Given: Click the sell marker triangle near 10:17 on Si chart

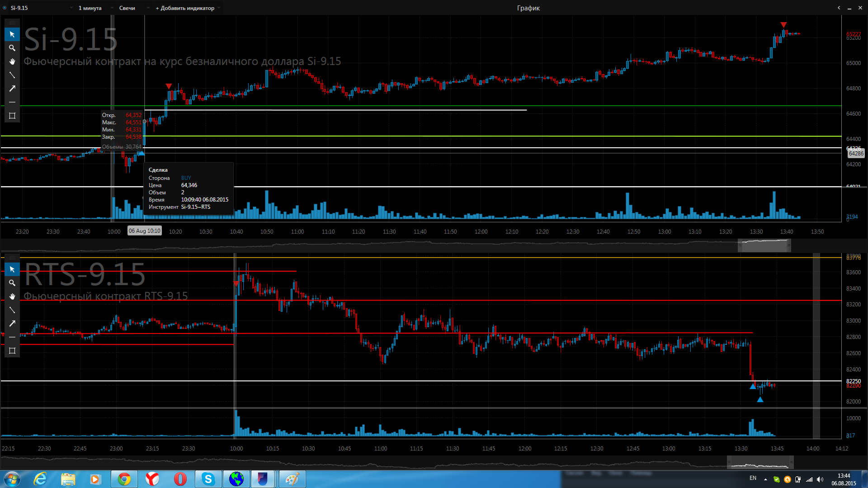Looking at the screenshot, I should click(x=169, y=86).
